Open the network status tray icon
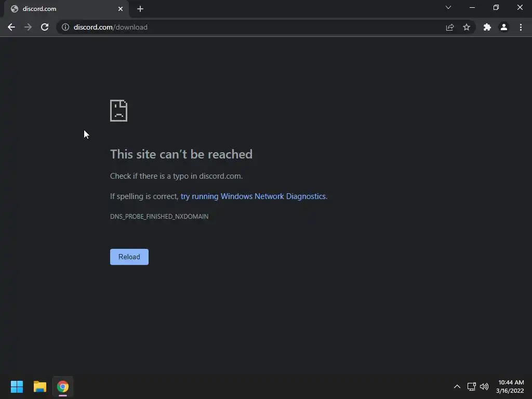The width and height of the screenshot is (532, 399). (x=471, y=387)
